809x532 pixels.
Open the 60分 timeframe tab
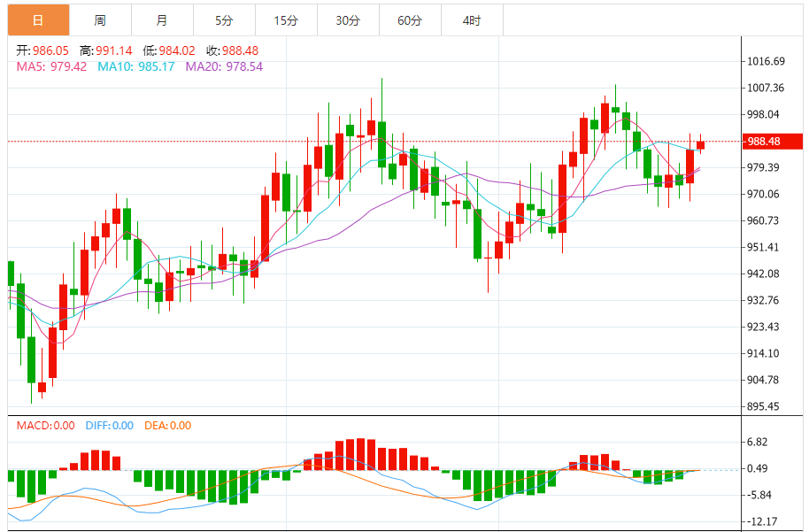point(410,20)
